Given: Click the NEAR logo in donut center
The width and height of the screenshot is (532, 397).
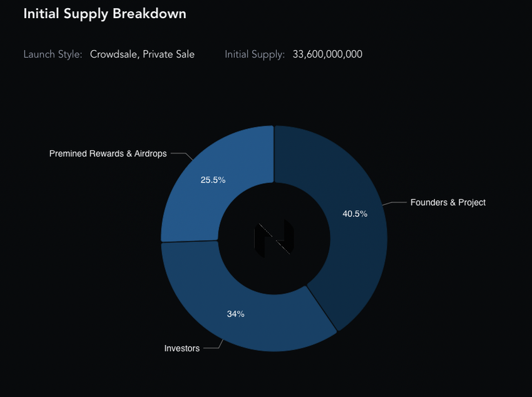Looking at the screenshot, I should [274, 238].
